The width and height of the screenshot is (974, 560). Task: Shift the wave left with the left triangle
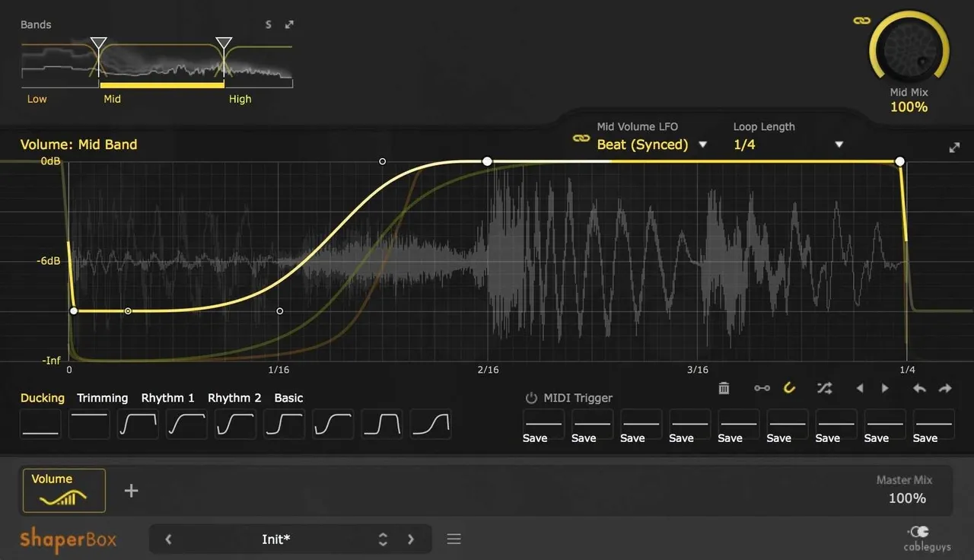(x=860, y=388)
